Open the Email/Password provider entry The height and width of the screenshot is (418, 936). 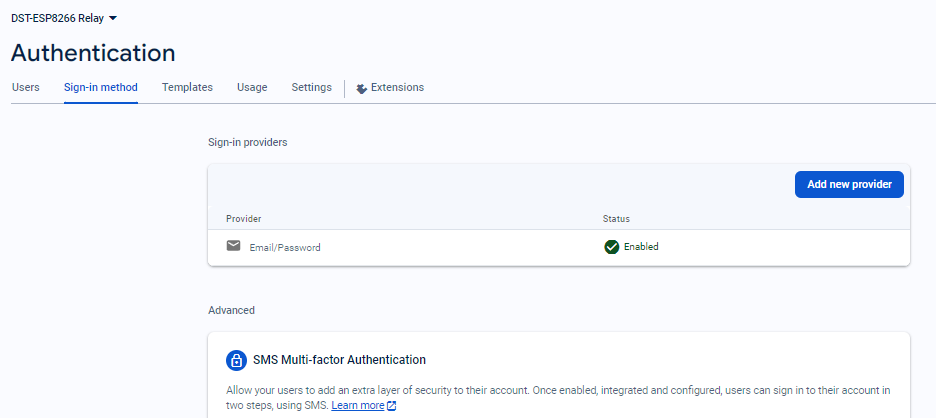pyautogui.click(x=285, y=247)
